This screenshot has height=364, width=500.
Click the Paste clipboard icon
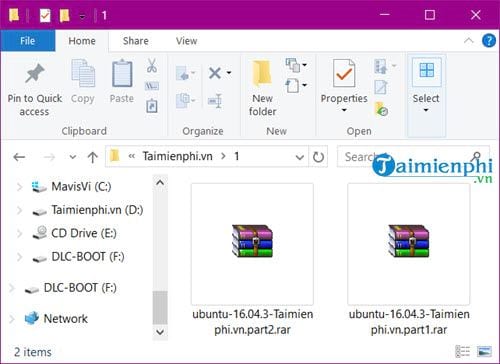[x=122, y=74]
